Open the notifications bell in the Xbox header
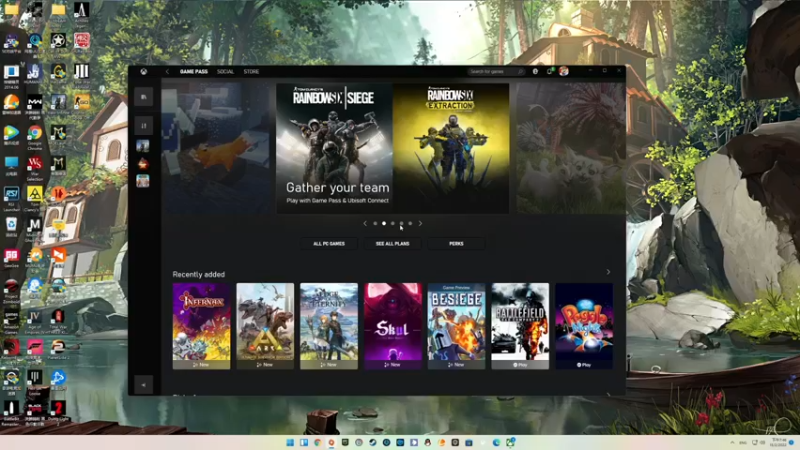The width and height of the screenshot is (800, 450). 549,71
